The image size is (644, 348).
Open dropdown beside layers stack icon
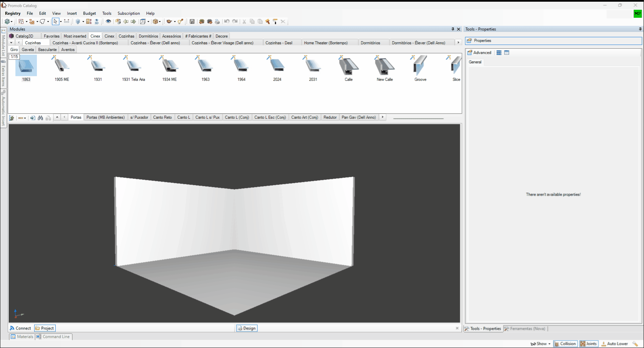click(x=83, y=22)
